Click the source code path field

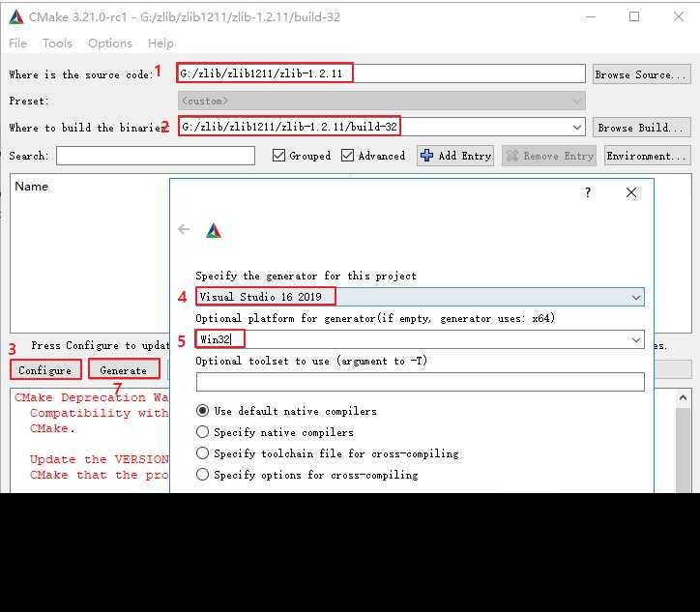pyautogui.click(x=381, y=73)
